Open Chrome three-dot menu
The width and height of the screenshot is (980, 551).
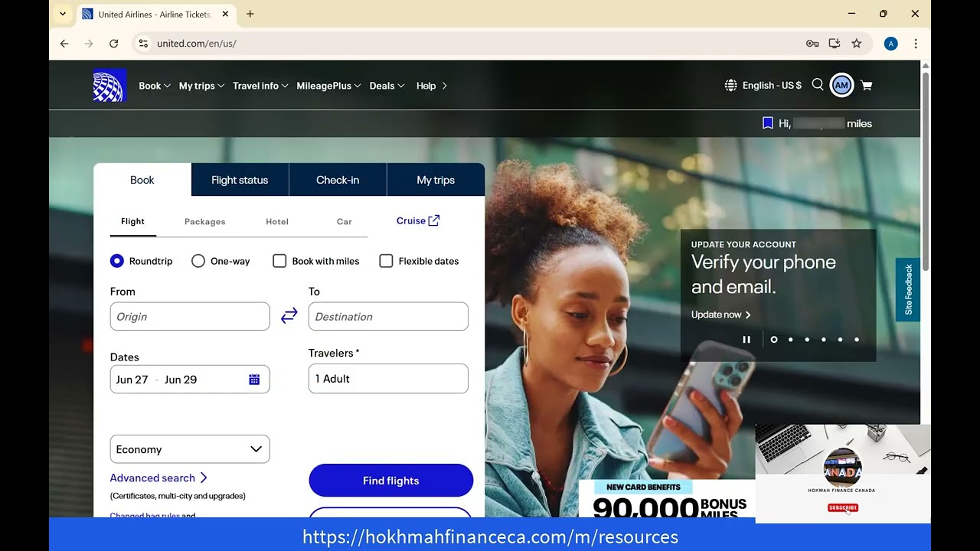[916, 44]
